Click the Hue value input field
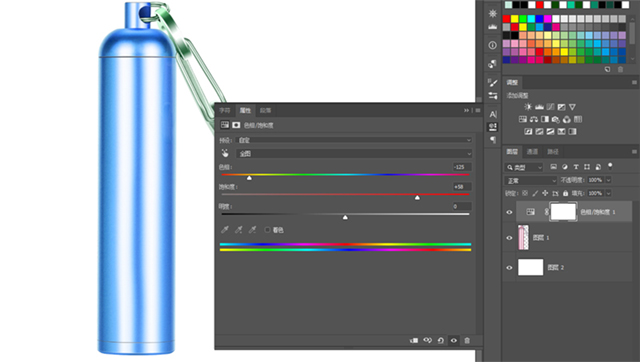Image resolution: width=640 pixels, height=362 pixels. click(x=462, y=167)
